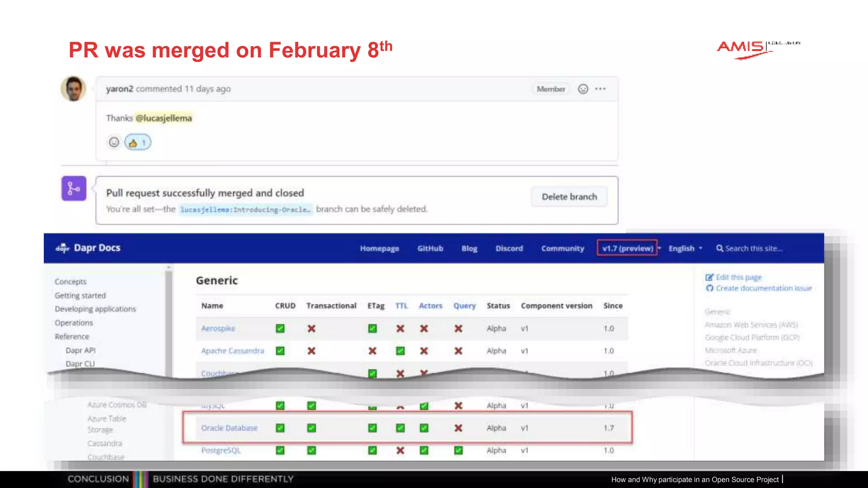The image size is (868, 488).
Task: Open the add-reaction smiley in comment header
Action: (583, 89)
